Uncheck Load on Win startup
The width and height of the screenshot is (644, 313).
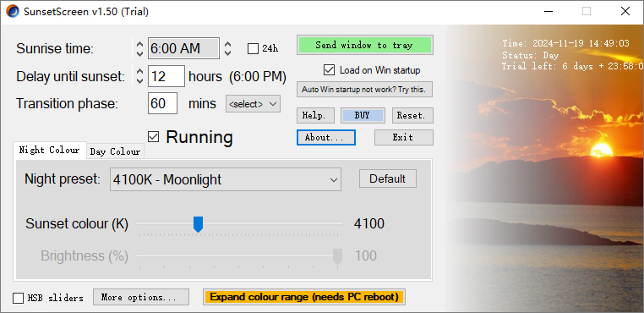click(329, 70)
